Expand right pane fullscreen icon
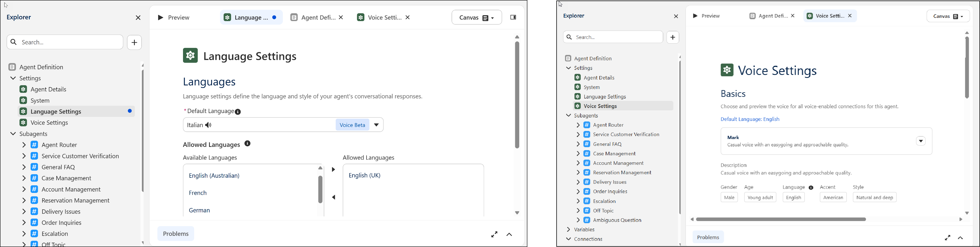980x247 pixels. pyautogui.click(x=947, y=238)
